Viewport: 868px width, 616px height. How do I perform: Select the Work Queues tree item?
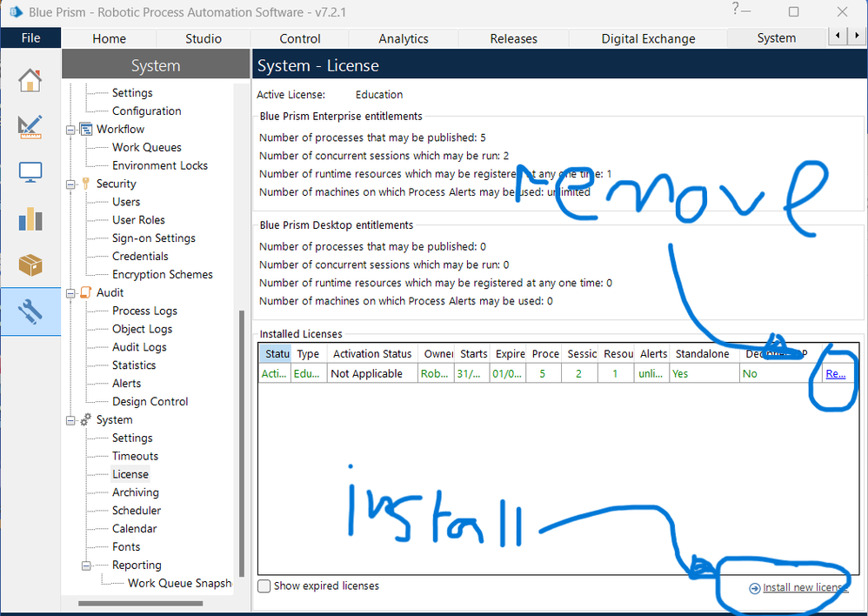[x=147, y=147]
